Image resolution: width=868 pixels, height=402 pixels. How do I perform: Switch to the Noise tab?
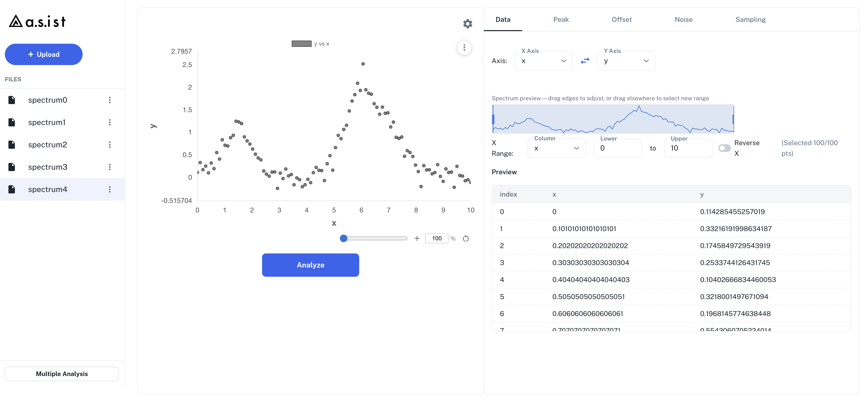coord(683,19)
